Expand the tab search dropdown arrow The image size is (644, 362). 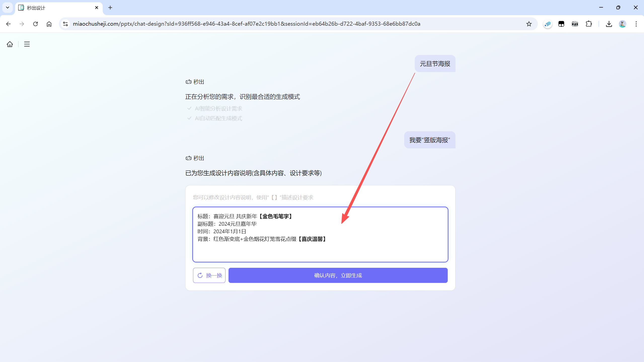(x=8, y=8)
